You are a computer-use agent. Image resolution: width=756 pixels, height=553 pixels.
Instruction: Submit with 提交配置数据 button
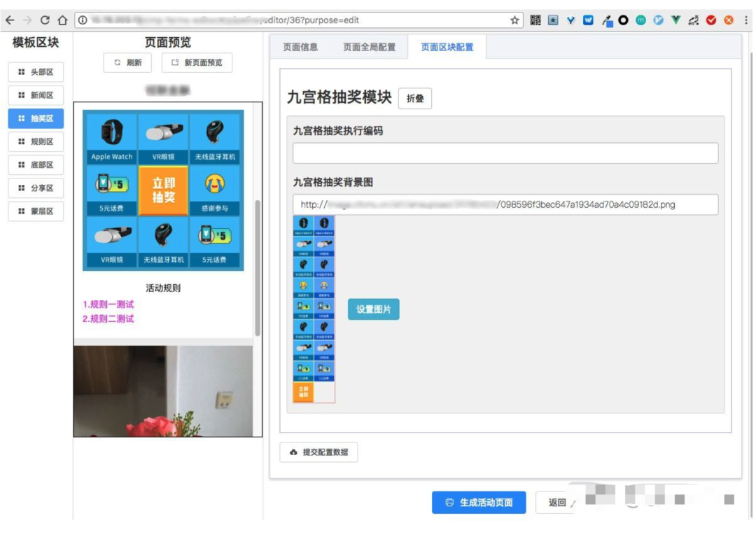318,452
